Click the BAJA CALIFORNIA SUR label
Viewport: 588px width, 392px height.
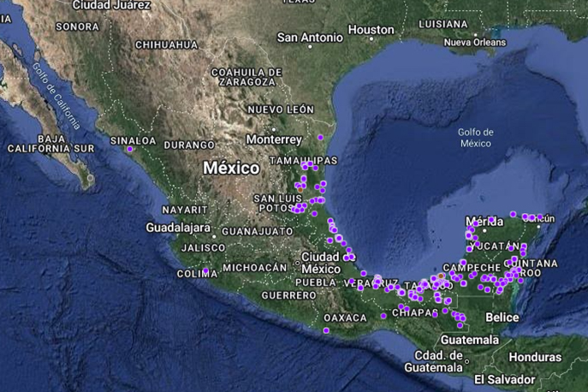(x=51, y=144)
